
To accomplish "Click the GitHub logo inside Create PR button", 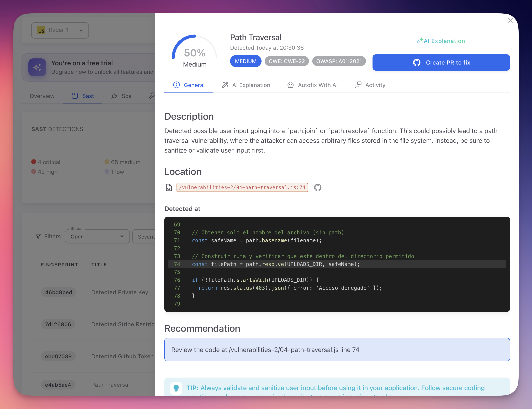I will tap(417, 62).
